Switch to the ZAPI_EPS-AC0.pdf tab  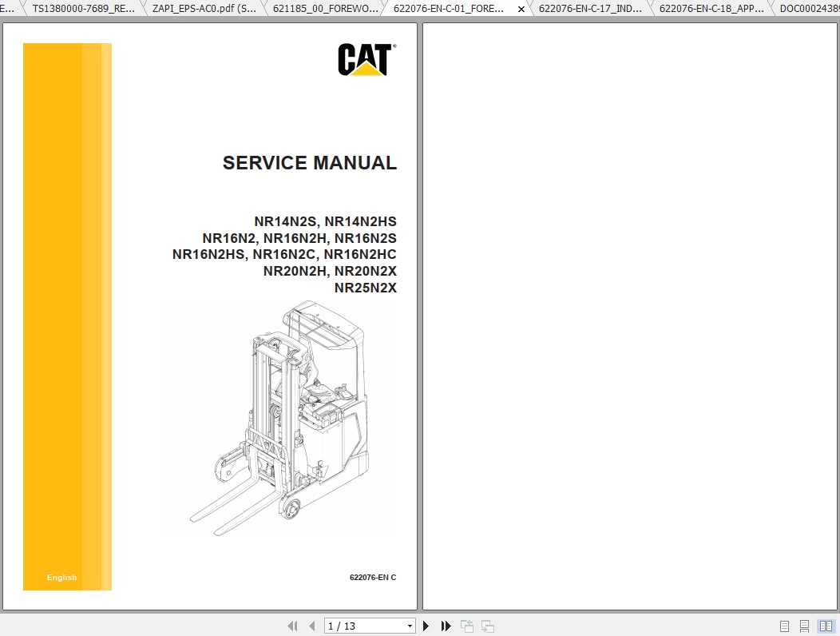(x=204, y=9)
